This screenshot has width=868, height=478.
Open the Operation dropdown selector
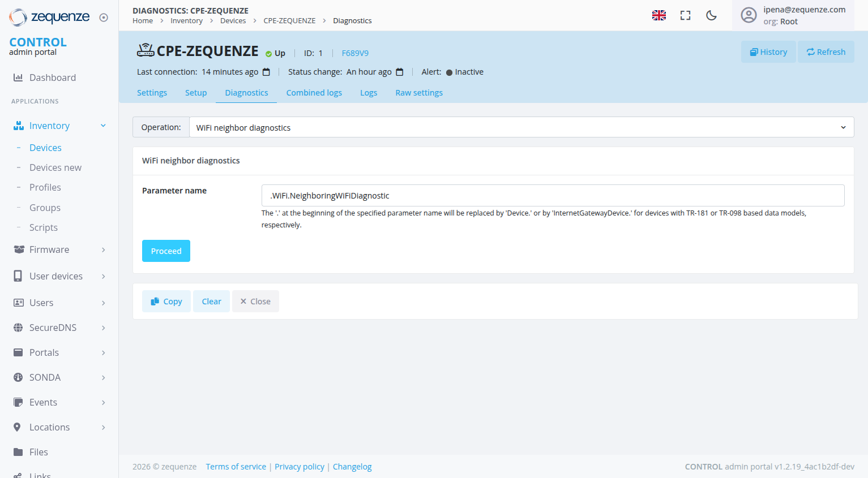pyautogui.click(x=521, y=127)
